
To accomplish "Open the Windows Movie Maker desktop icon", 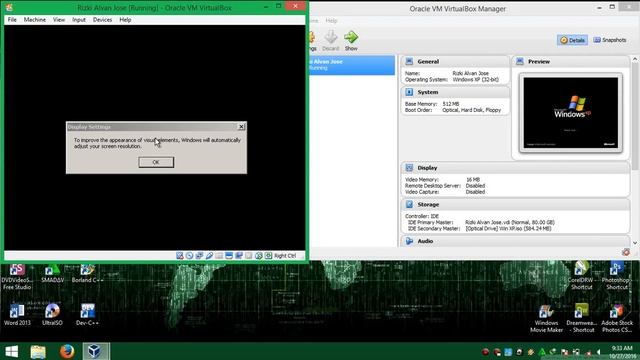I will 546,318.
